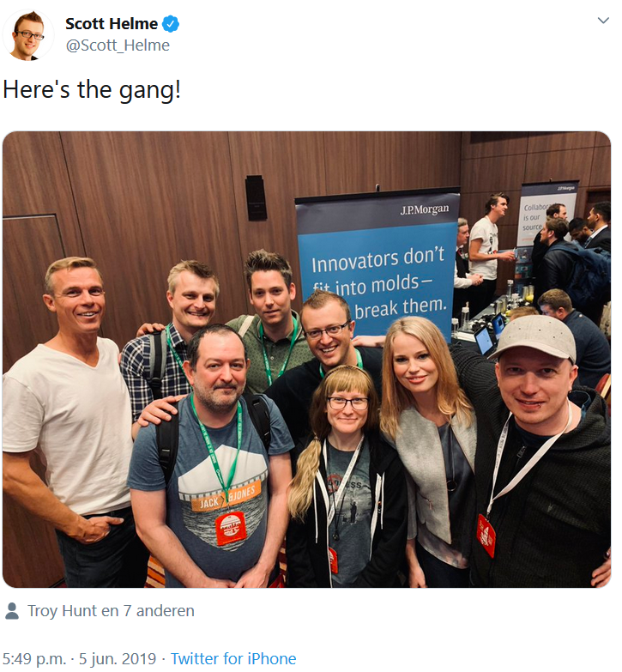Click the 'Collabor… is our source' banner

pos(546,214)
